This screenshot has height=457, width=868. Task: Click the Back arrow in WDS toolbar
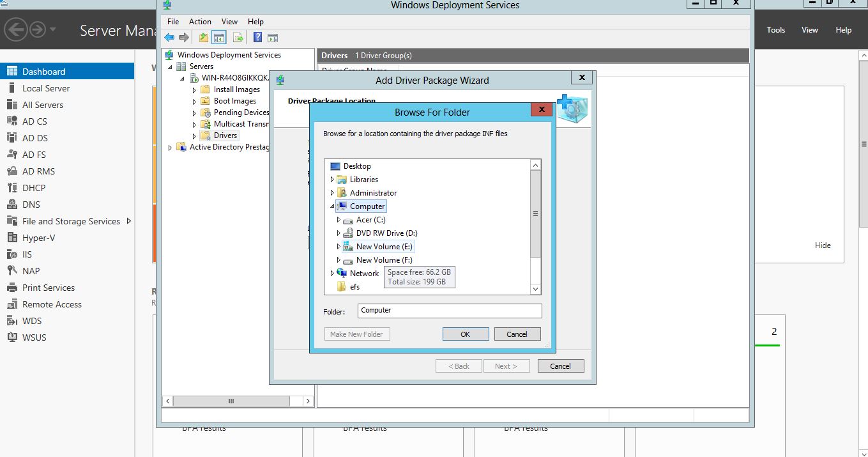169,38
